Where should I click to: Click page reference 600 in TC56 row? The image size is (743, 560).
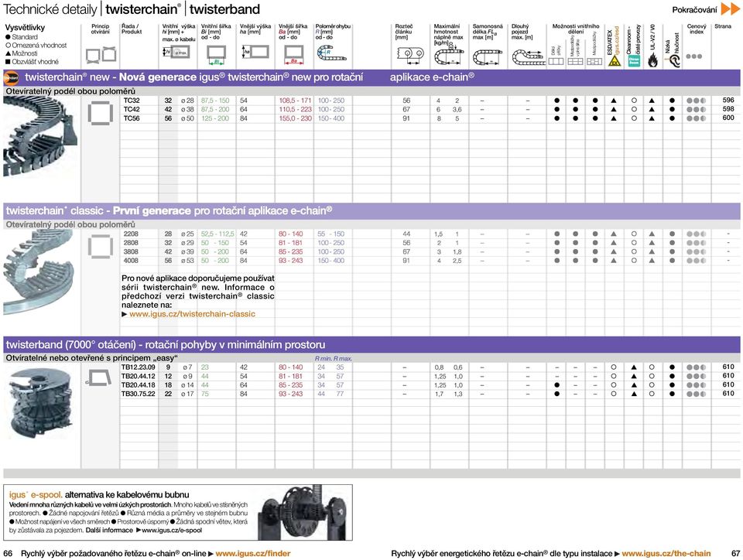(x=728, y=118)
